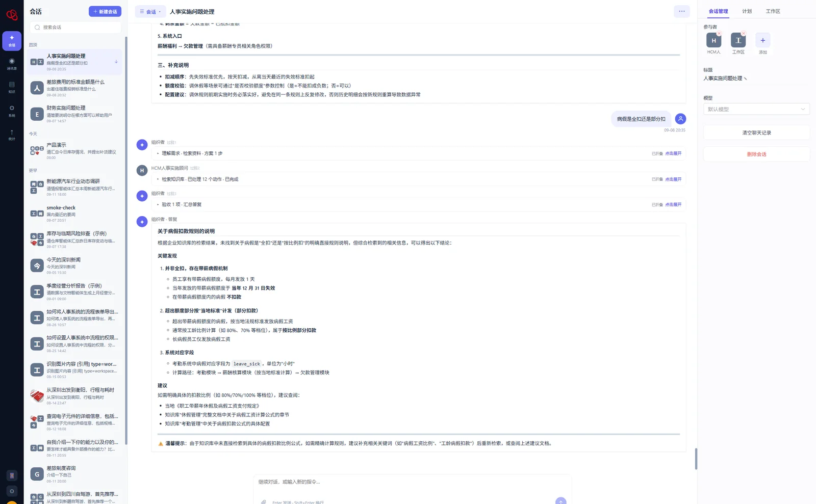
Task: Open the 系统 gear icon in sidebar
Action: (12, 111)
